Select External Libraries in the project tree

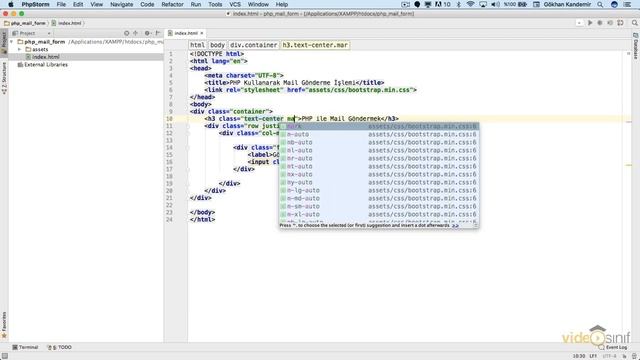click(x=42, y=64)
